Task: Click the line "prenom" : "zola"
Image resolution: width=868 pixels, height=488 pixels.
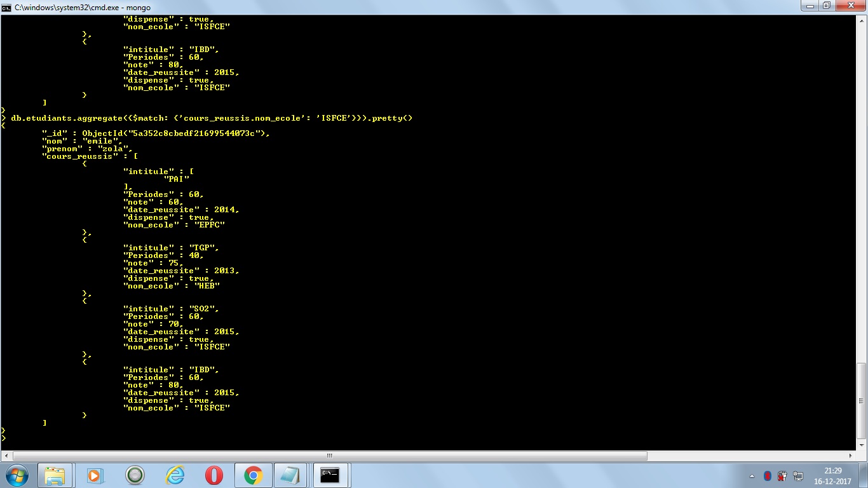Action: point(86,149)
